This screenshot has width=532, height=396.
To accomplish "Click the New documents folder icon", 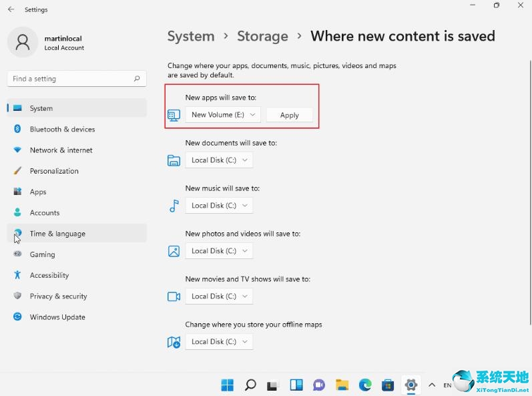I will [x=174, y=160].
